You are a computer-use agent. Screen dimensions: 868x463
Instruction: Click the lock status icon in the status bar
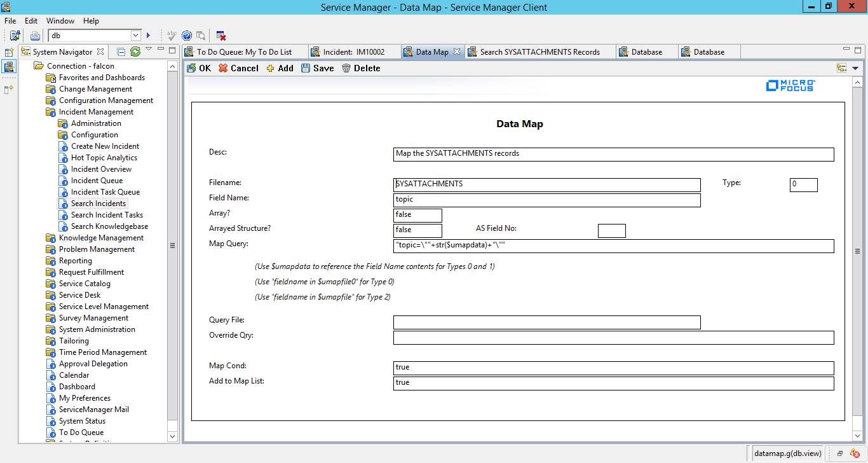point(853,453)
